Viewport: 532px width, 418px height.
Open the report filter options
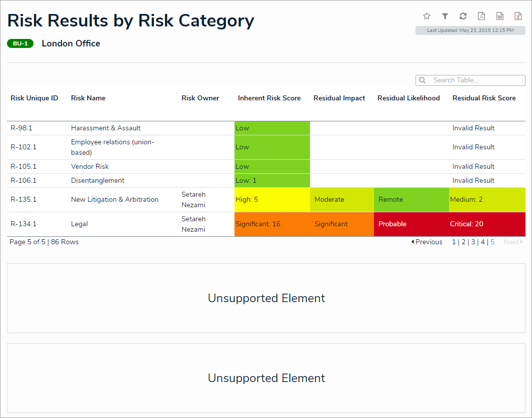point(445,16)
